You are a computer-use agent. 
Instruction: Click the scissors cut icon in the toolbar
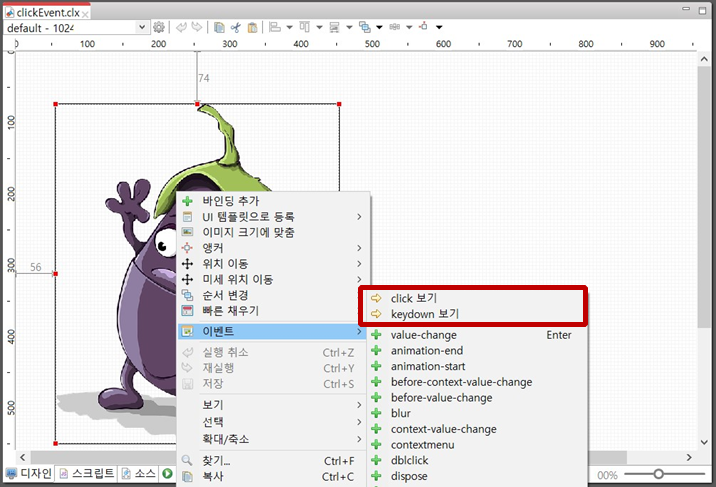coord(236,27)
